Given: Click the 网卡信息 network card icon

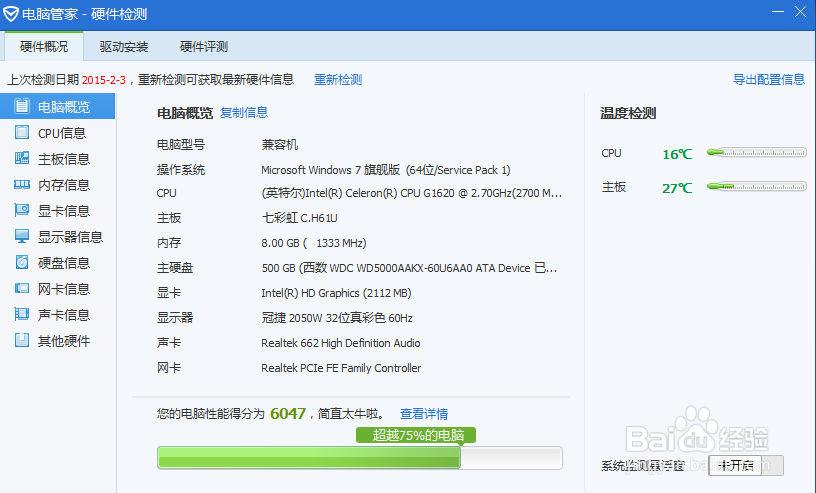Looking at the screenshot, I should coord(22,288).
